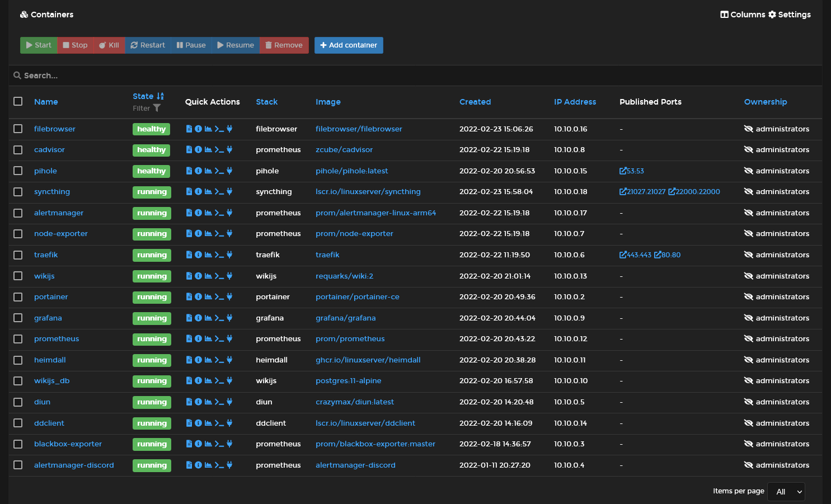This screenshot has width=831, height=504.
Task: Open attach icon for grafana container
Action: point(229,318)
